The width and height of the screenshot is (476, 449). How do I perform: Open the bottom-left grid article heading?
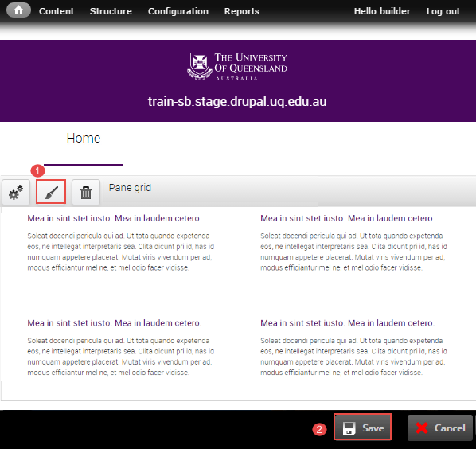(115, 323)
